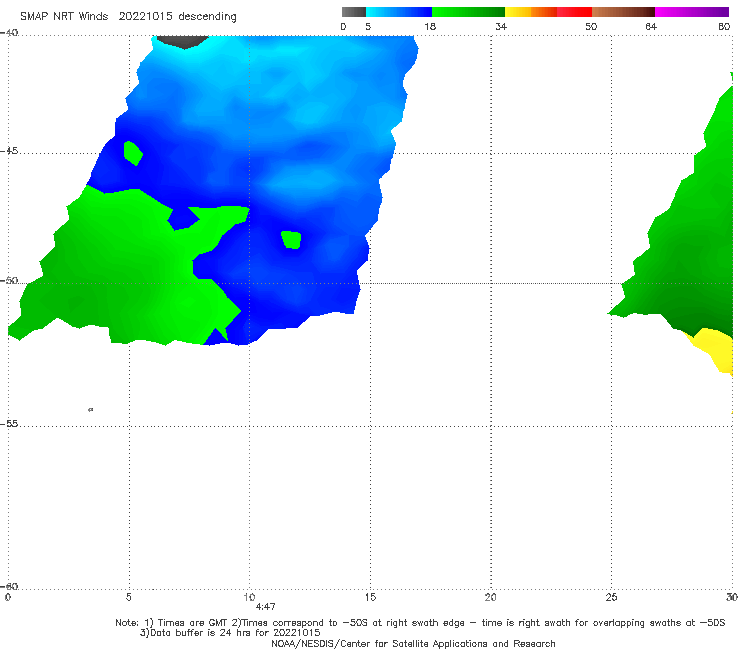Click the latitude axis label "-50"
Image resolution: width=740 pixels, height=650 pixels.
pyautogui.click(x=9, y=281)
